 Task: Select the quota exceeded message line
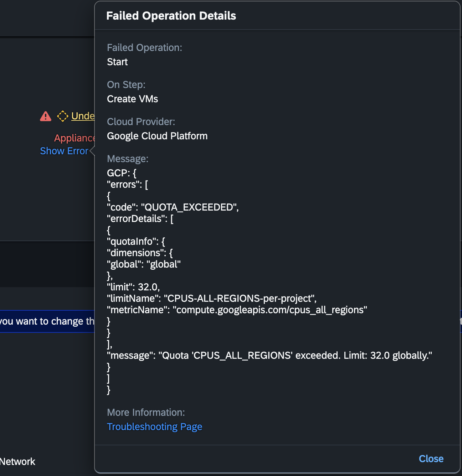click(269, 355)
